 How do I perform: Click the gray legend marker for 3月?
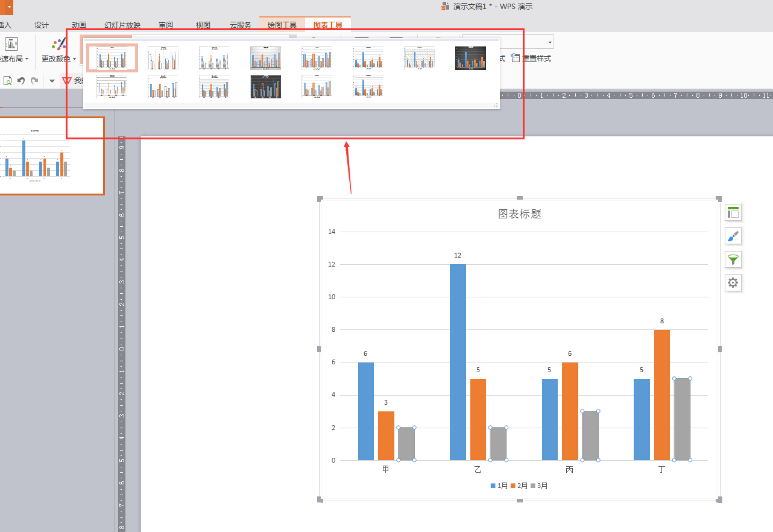coord(533,486)
